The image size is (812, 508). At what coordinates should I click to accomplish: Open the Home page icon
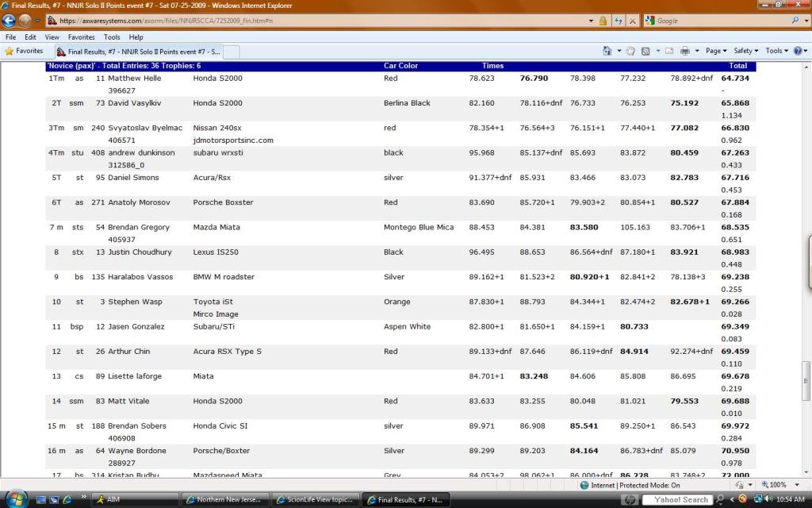(x=607, y=51)
